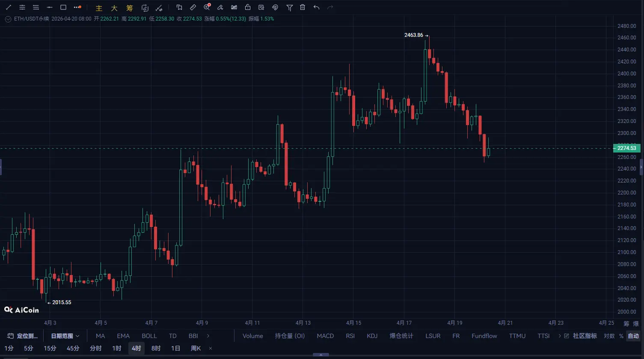Open 社区指标 community indicators
Screen dimensions: 644x359
pyautogui.click(x=585, y=336)
